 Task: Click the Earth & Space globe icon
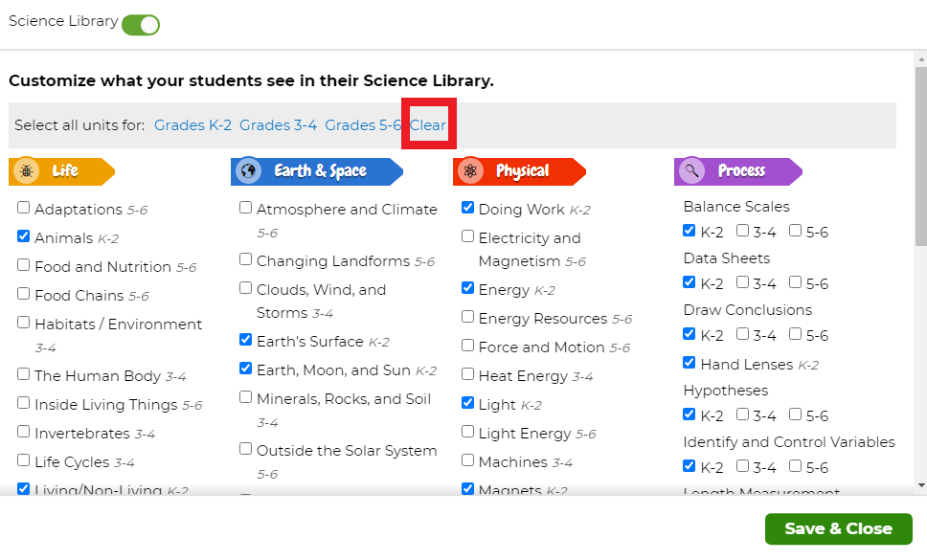pyautogui.click(x=249, y=171)
